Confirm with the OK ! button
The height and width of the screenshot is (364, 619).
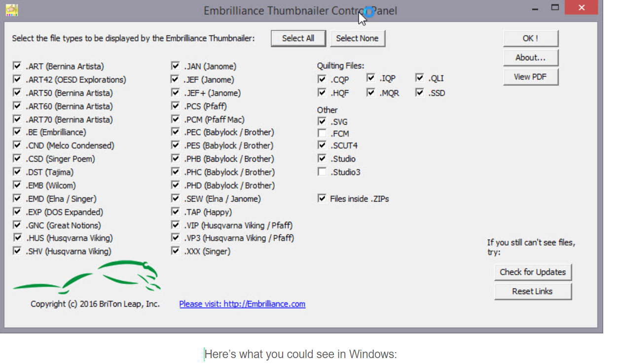pyautogui.click(x=531, y=38)
